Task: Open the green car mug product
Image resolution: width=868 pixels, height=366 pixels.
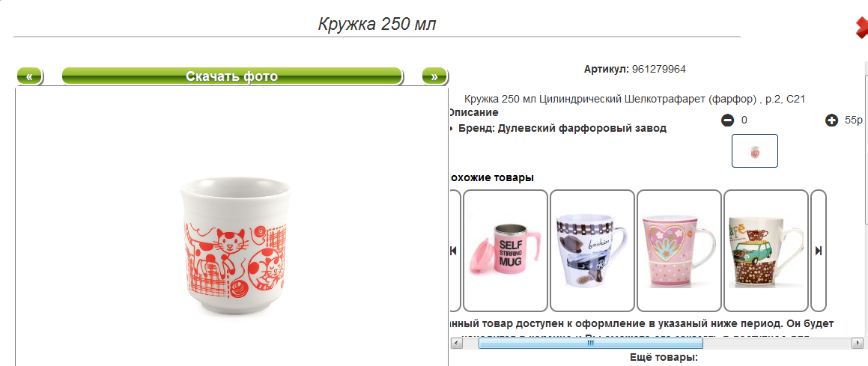Action: point(766,251)
